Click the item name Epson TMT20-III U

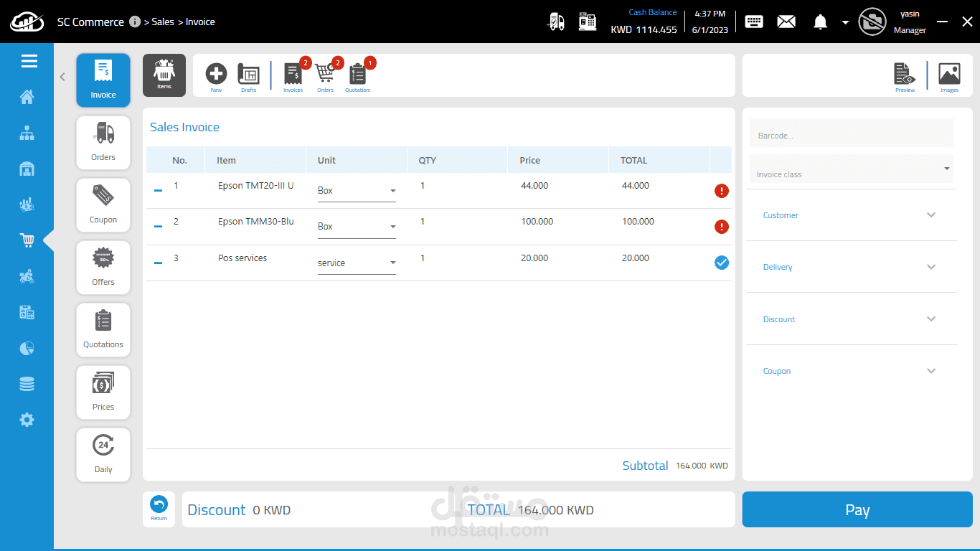pos(256,186)
